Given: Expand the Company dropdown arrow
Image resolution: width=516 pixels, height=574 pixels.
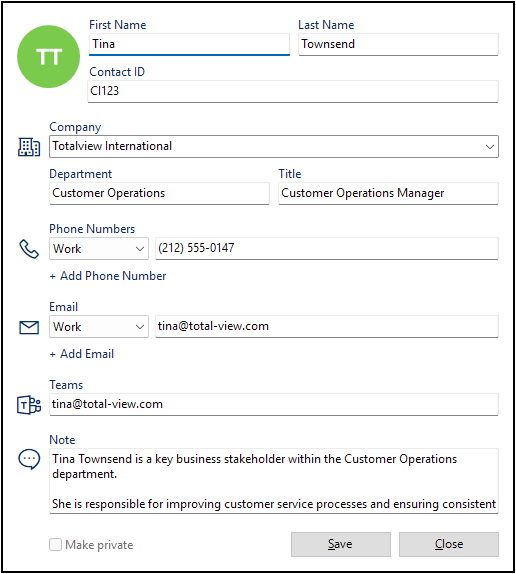Looking at the screenshot, I should pyautogui.click(x=490, y=147).
